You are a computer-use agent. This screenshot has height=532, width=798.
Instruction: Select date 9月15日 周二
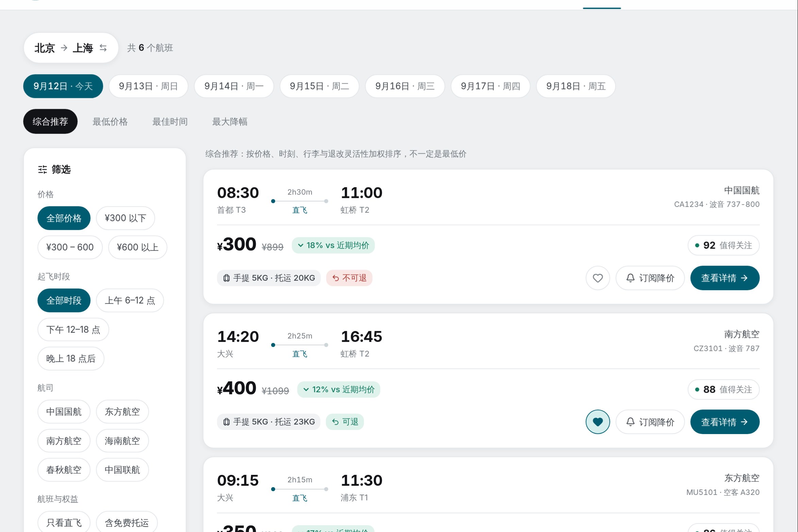click(319, 86)
